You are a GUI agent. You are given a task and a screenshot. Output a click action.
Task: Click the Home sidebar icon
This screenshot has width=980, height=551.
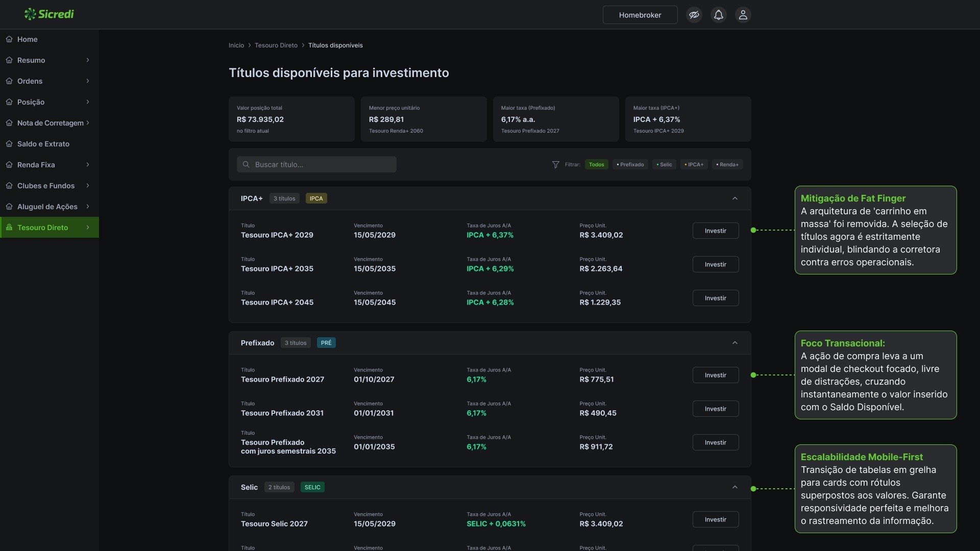click(9, 39)
